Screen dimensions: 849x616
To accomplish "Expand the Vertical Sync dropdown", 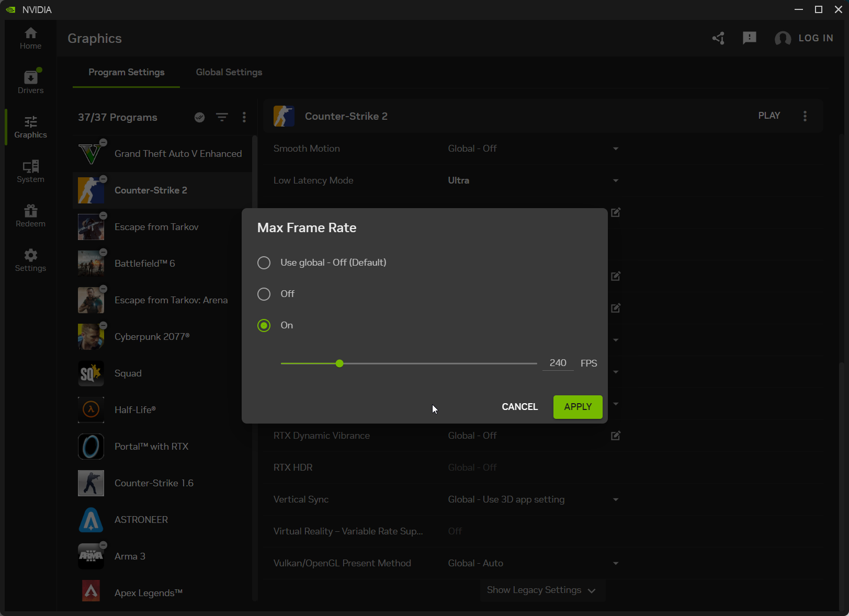I will click(616, 500).
